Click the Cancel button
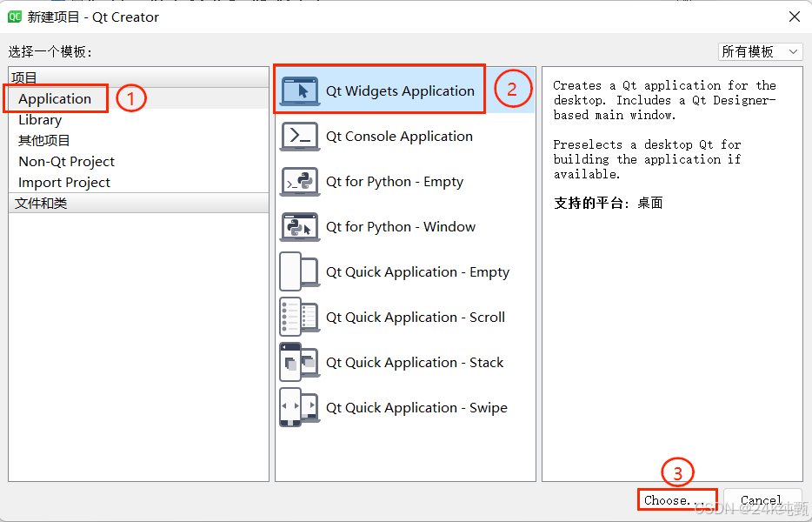This screenshot has height=522, width=812. (762, 500)
